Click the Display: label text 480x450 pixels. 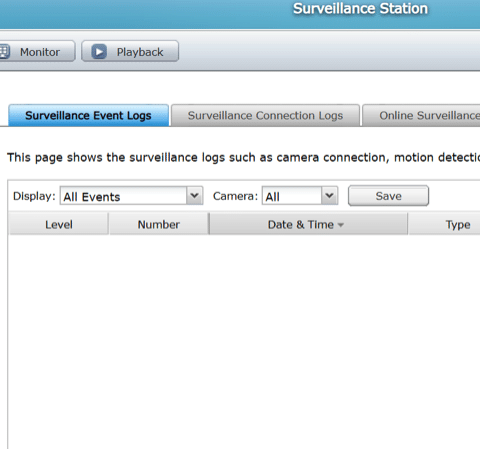click(34, 196)
